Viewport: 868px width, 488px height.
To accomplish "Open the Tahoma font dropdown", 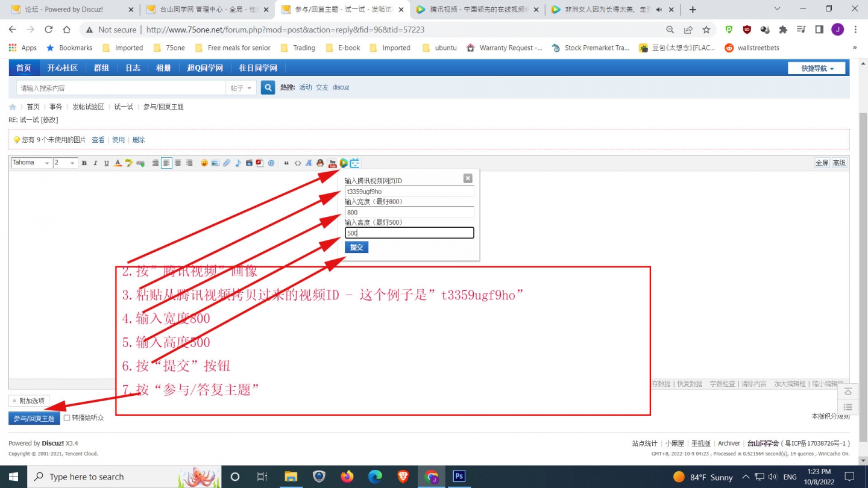I will 31,163.
